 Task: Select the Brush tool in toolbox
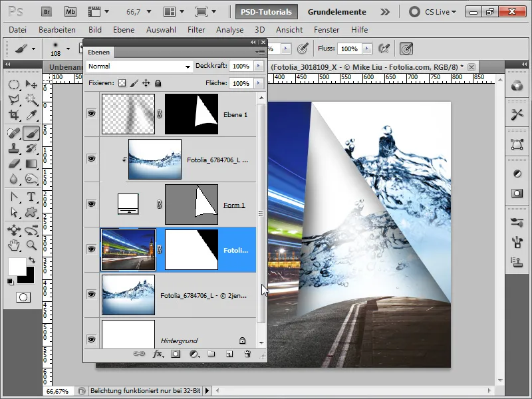31,133
